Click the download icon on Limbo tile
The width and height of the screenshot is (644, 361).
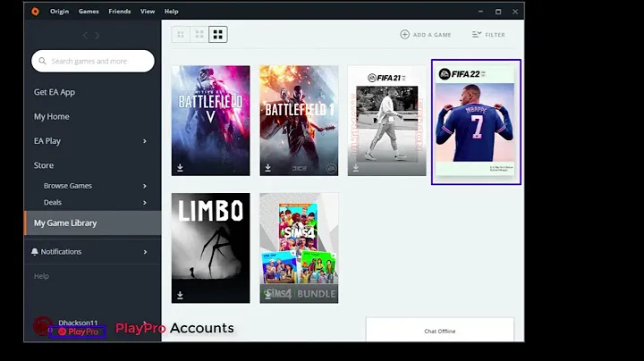[x=181, y=295]
